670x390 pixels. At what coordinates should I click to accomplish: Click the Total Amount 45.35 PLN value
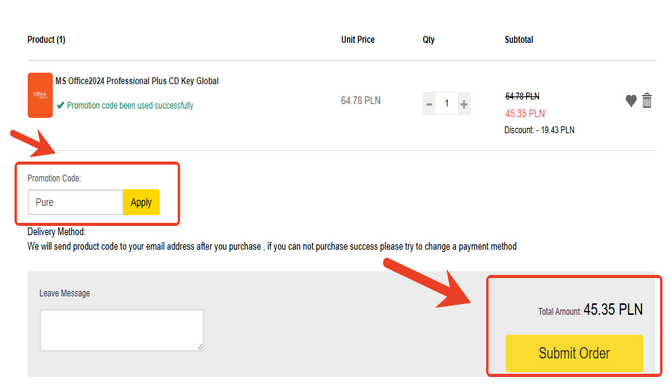[x=613, y=309]
